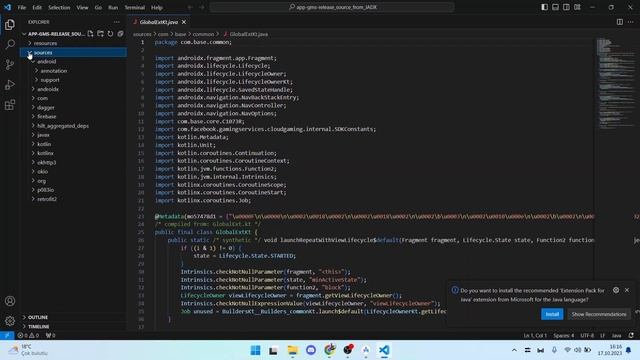This screenshot has height=360, width=640.
Task: Click Show Recommendations button
Action: click(x=599, y=314)
